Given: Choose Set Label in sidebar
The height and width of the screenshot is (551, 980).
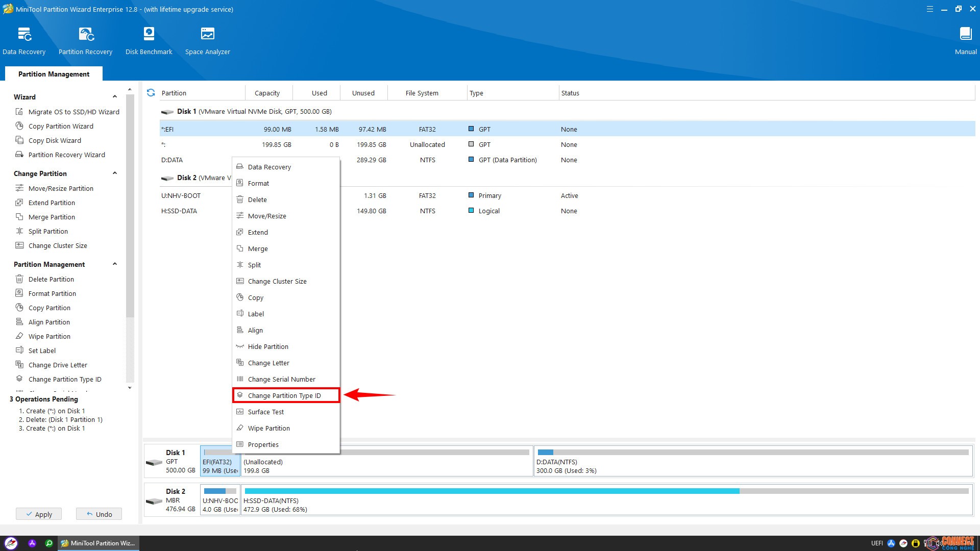Looking at the screenshot, I should [36, 350].
